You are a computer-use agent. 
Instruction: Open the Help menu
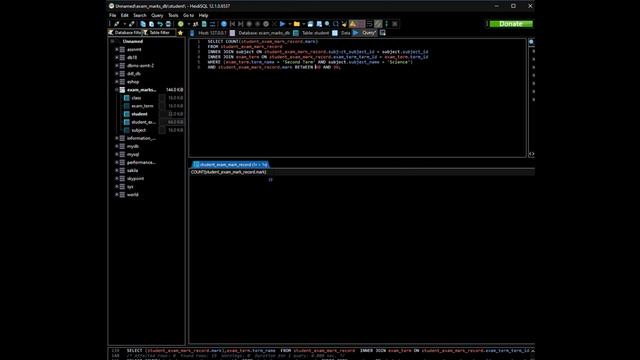click(x=203, y=15)
